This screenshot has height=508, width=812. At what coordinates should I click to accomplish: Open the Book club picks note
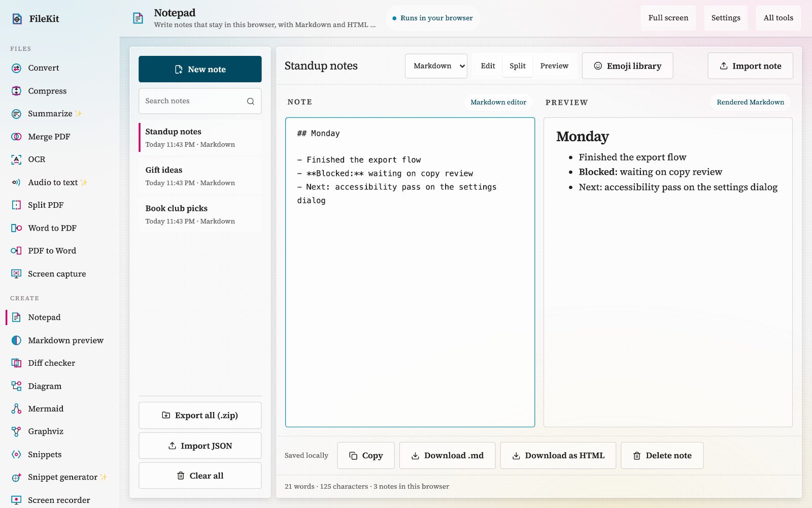pos(200,214)
